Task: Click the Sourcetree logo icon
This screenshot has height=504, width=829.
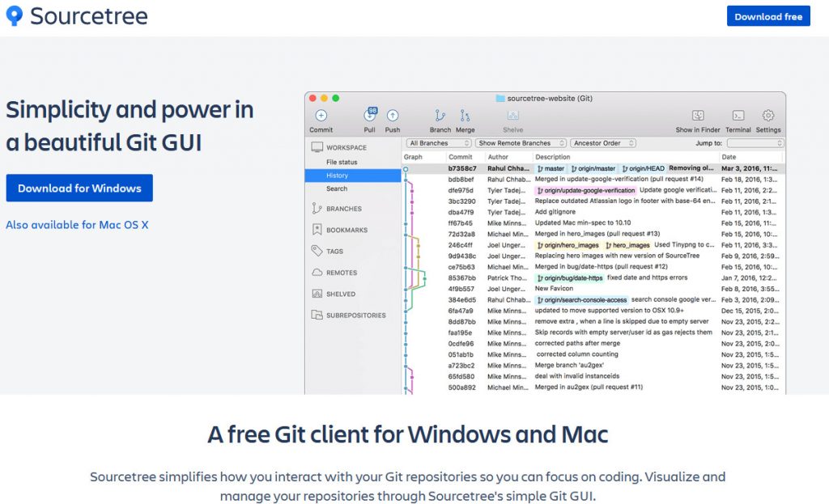Action: point(15,16)
